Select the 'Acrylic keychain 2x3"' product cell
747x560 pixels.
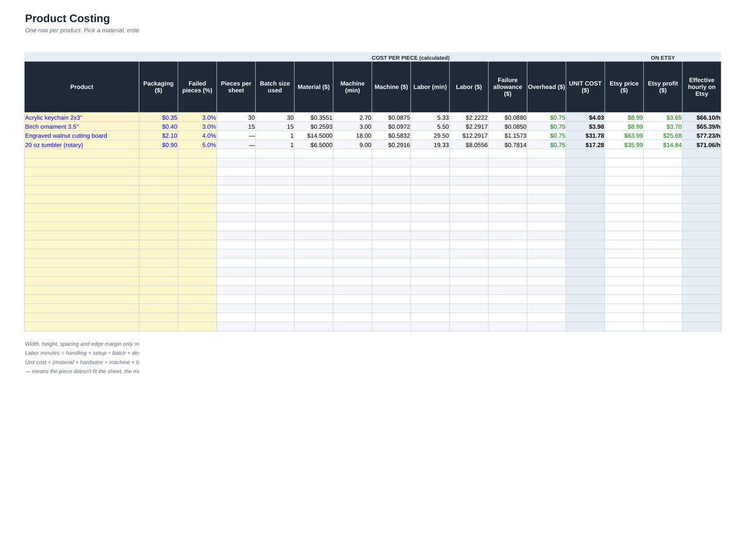pyautogui.click(x=82, y=118)
